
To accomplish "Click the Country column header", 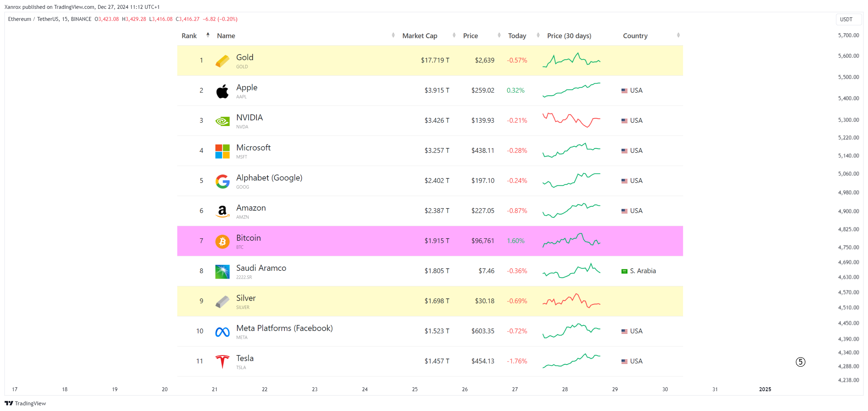I will click(635, 36).
